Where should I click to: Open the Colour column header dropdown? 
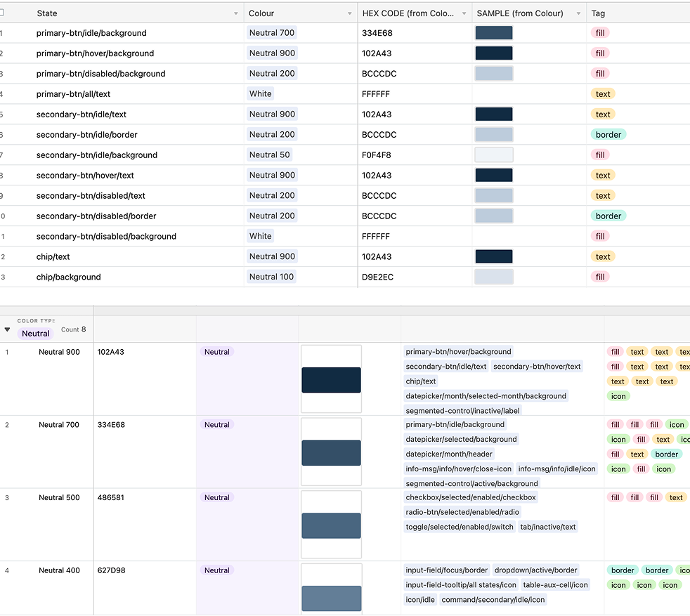tap(351, 13)
